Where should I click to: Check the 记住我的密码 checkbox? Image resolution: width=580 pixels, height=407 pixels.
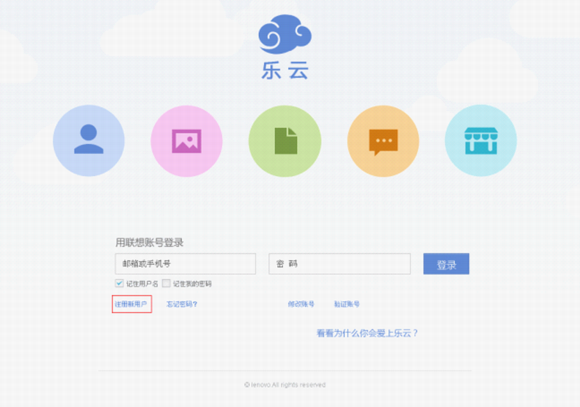(166, 283)
